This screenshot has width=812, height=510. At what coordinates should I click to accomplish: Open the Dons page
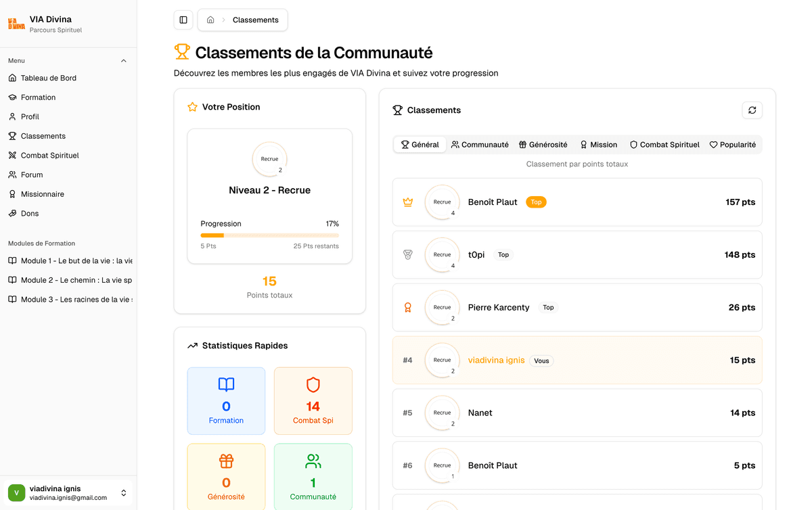click(68, 213)
